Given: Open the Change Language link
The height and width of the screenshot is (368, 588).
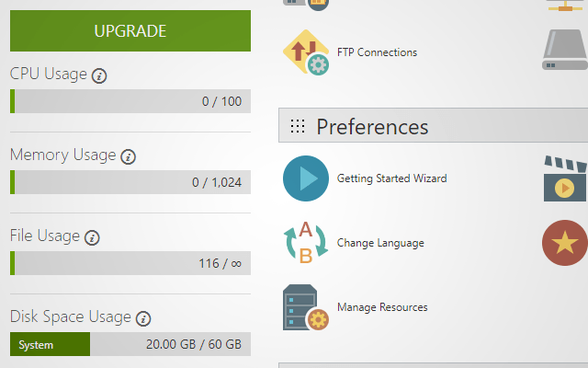Looking at the screenshot, I should (380, 243).
